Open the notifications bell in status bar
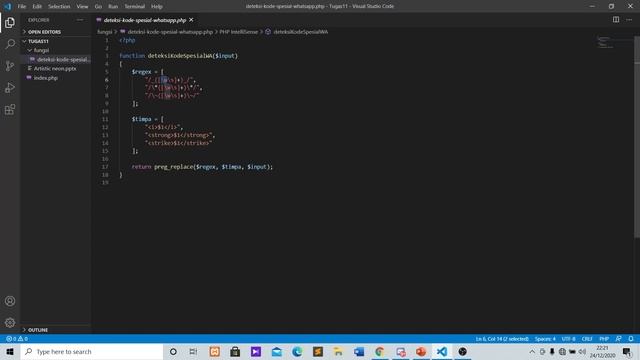The image size is (640, 360). pos(631,339)
